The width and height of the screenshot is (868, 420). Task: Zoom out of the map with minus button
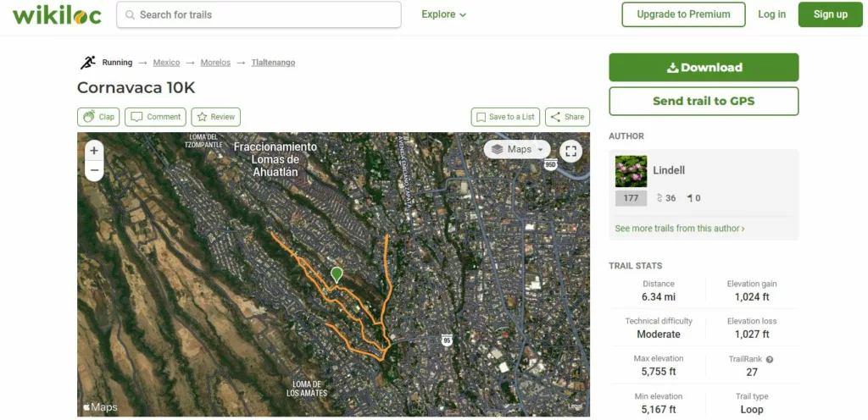tap(94, 170)
